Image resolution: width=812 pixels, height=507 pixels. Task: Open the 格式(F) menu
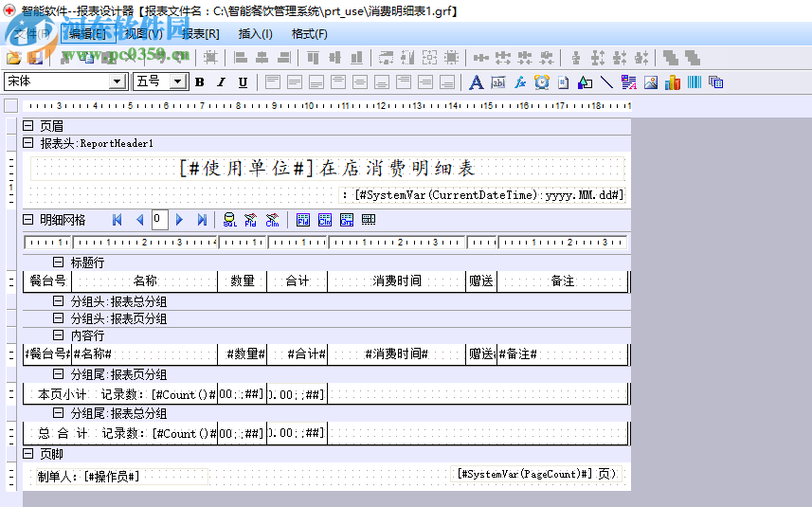[309, 34]
